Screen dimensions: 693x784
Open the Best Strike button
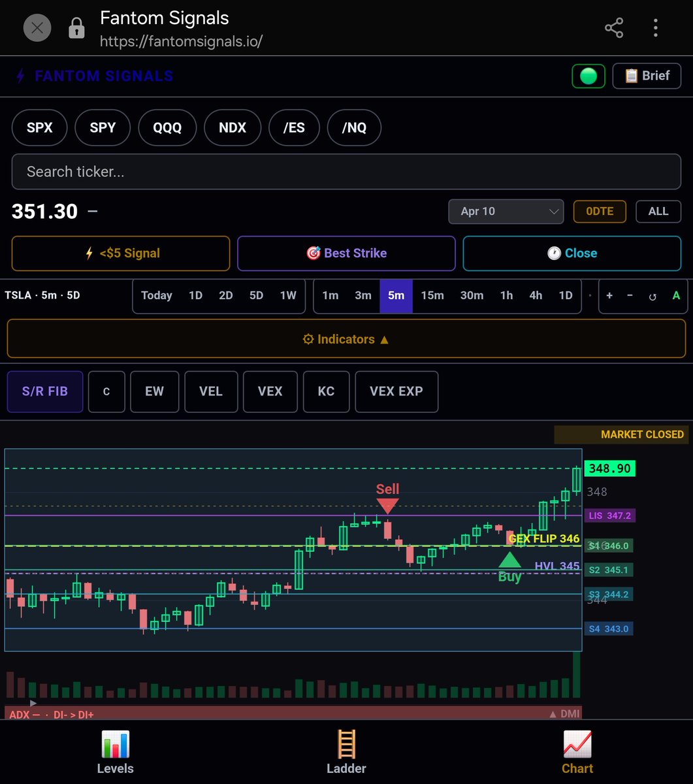[x=346, y=253]
